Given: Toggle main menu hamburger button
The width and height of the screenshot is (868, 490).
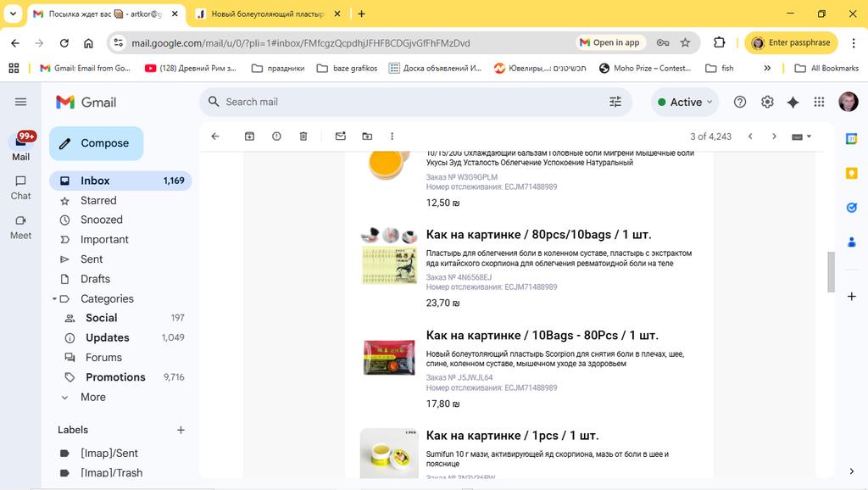Looking at the screenshot, I should (21, 102).
